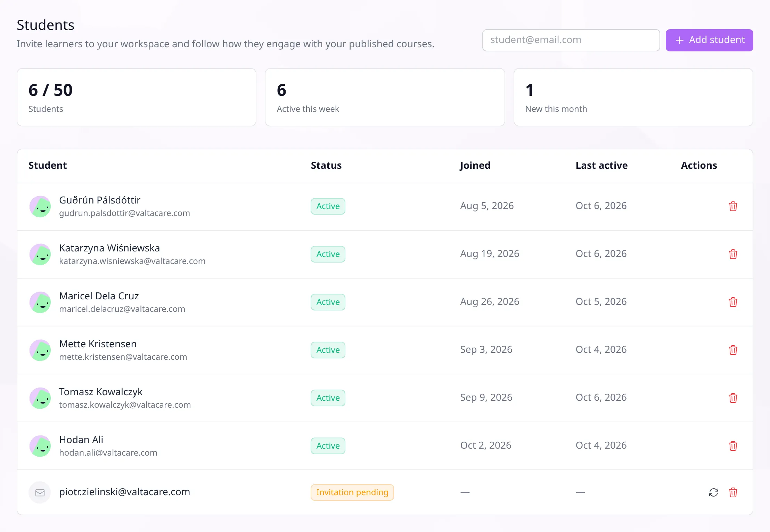This screenshot has width=770, height=532.
Task: Click Hodan Ali's avatar
Action: [x=40, y=446]
